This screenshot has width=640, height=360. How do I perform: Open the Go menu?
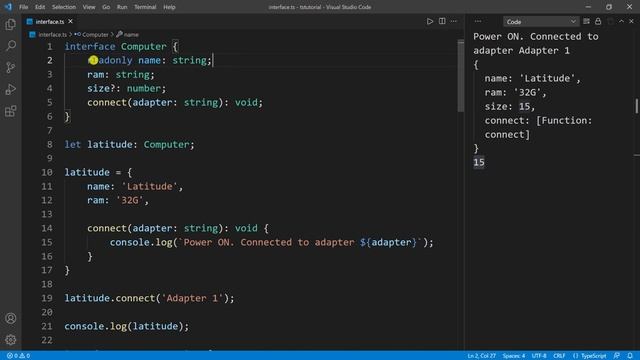[106, 7]
